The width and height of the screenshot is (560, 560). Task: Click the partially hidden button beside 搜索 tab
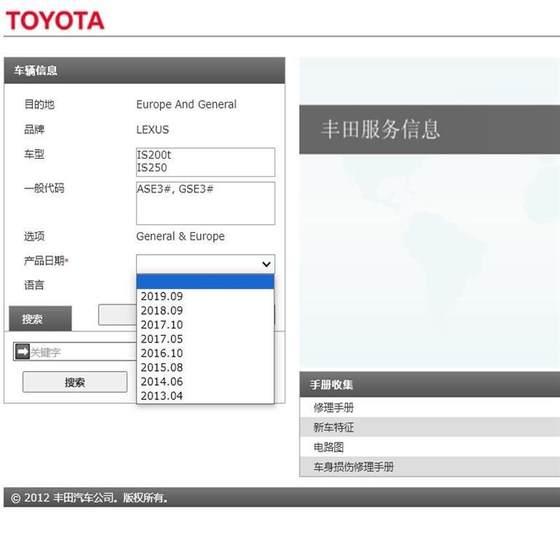(118, 315)
